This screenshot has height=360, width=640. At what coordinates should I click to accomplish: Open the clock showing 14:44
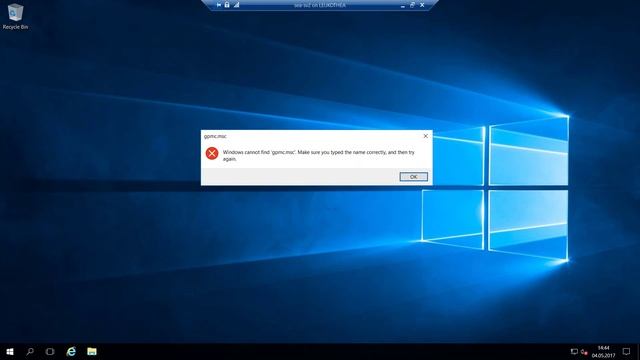click(x=603, y=351)
